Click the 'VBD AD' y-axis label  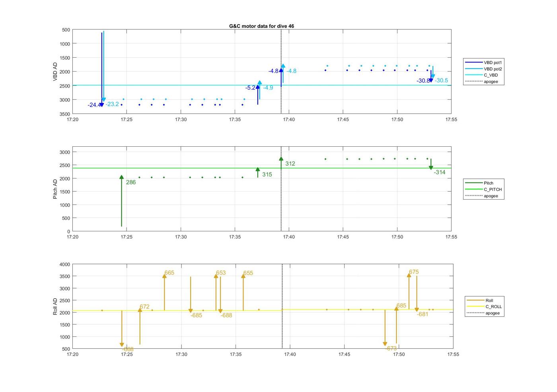coord(55,72)
